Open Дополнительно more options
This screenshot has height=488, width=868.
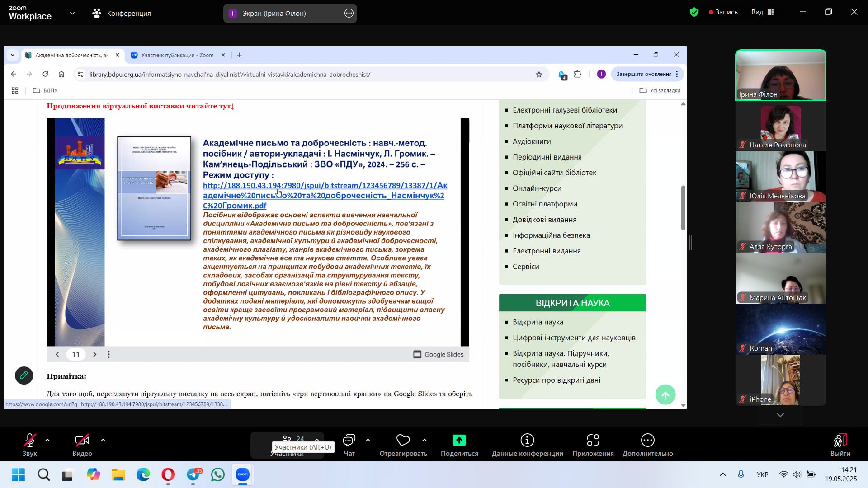point(647,441)
